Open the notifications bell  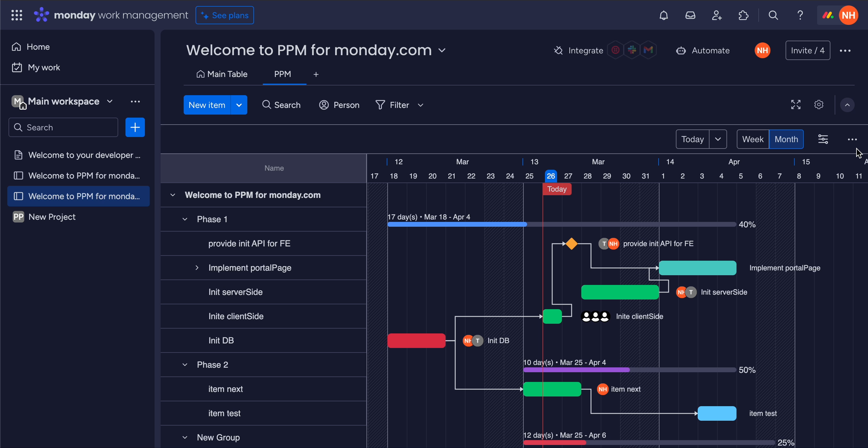point(663,15)
